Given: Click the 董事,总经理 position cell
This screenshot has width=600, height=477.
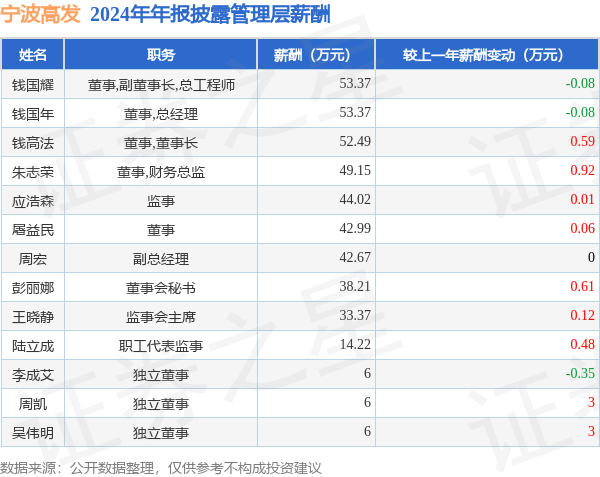Looking at the screenshot, I should click(x=161, y=114).
